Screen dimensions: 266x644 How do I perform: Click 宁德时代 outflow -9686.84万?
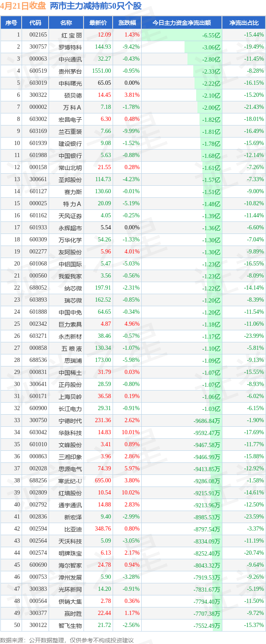(x=207, y=421)
